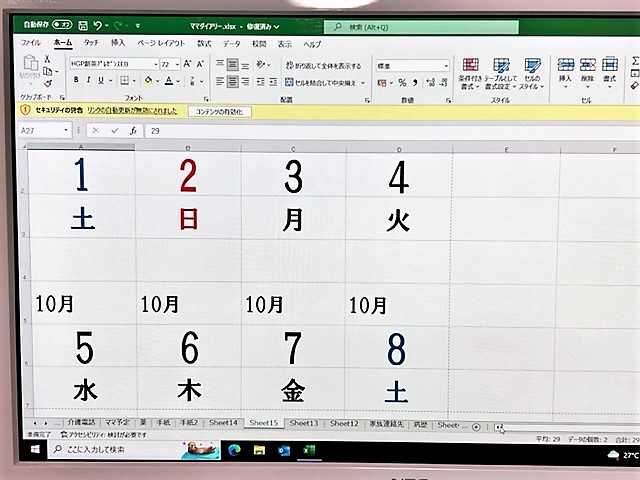The width and height of the screenshot is (640, 480).
Task: Click the security warning link text
Action: 132,111
